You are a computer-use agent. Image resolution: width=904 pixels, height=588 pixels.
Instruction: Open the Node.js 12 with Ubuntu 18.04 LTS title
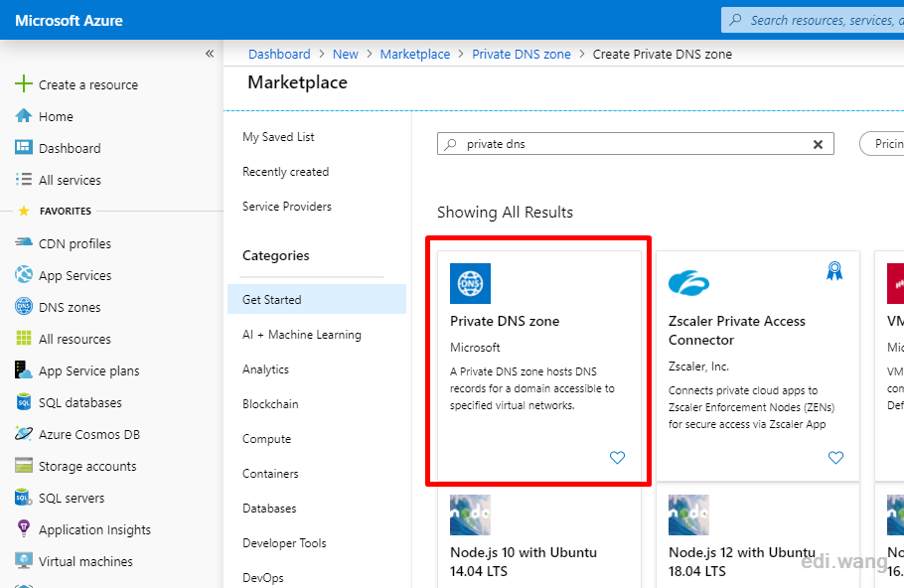point(742,561)
